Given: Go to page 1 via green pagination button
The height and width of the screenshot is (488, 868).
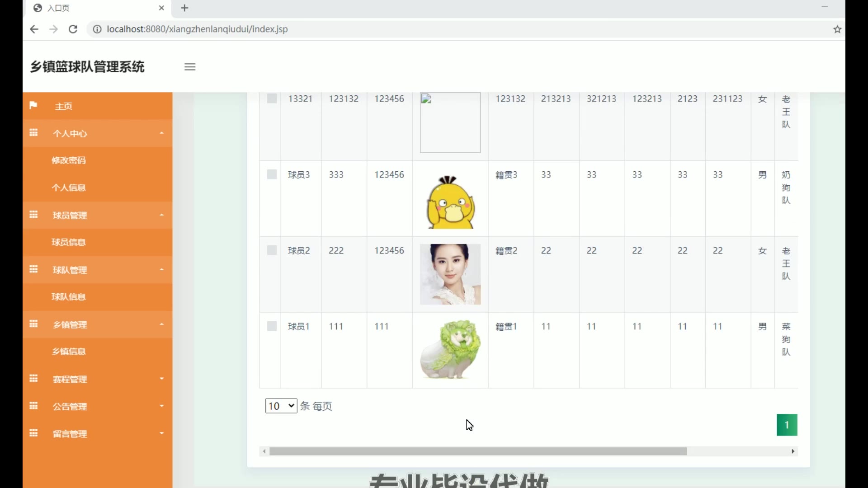Looking at the screenshot, I should click(787, 425).
